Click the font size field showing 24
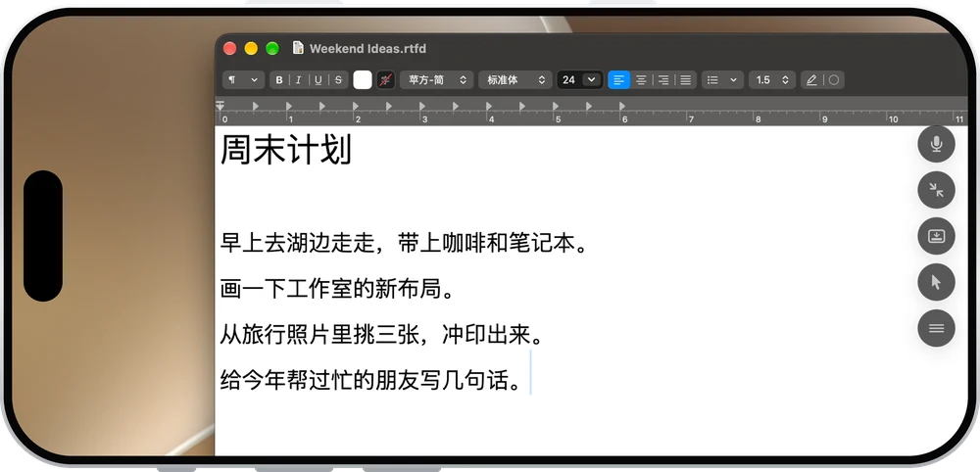 click(569, 80)
